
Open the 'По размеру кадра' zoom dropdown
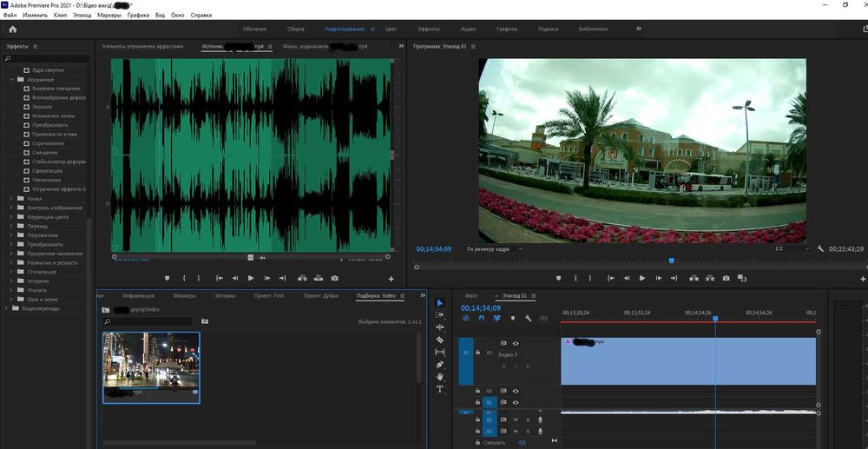click(x=494, y=249)
